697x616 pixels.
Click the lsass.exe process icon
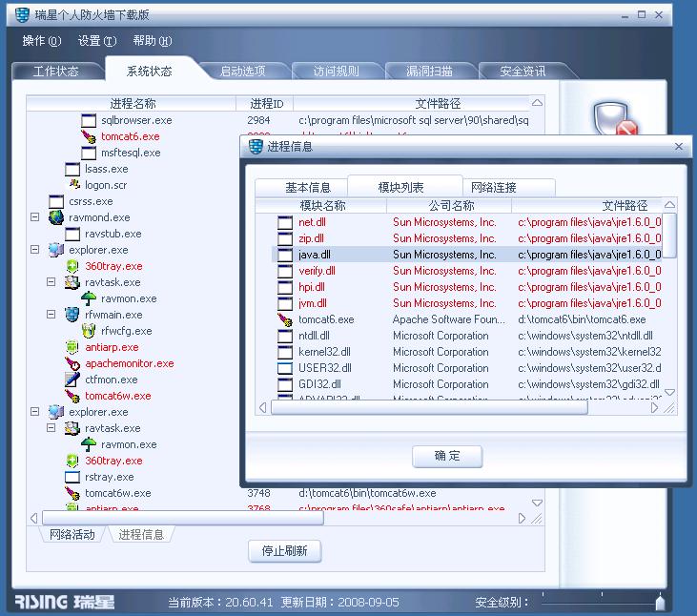point(72,169)
